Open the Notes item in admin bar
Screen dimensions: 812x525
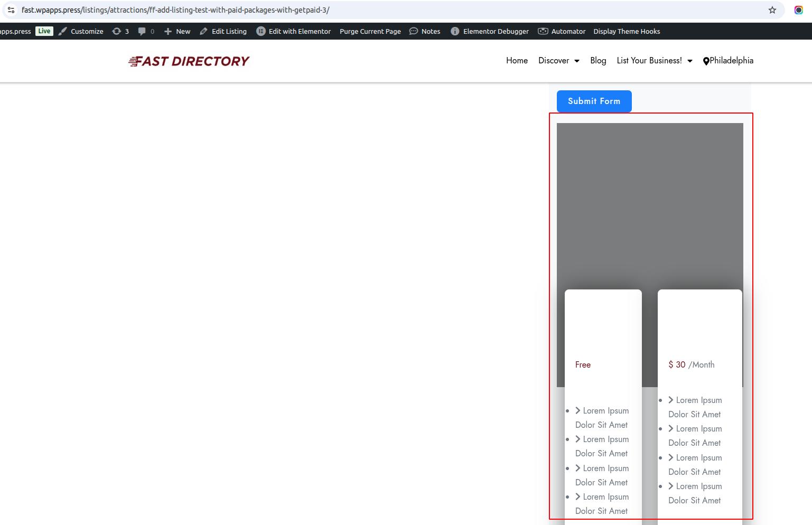click(425, 31)
